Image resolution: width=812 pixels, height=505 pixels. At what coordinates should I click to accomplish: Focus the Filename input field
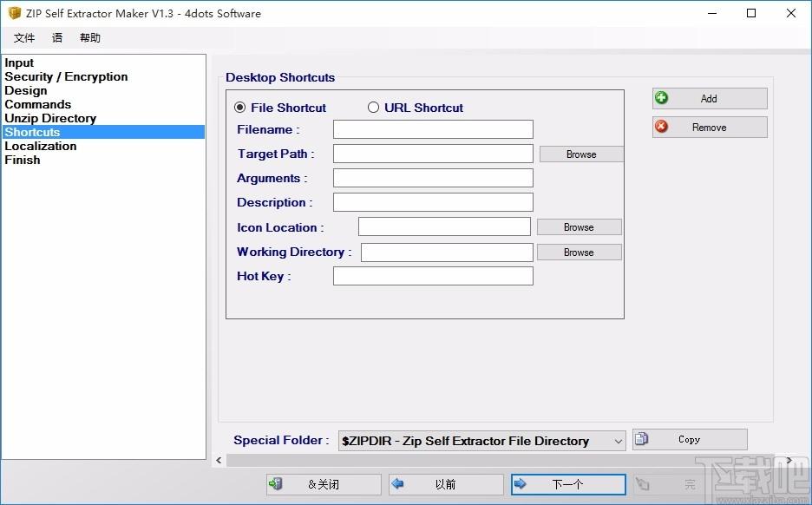[433, 129]
